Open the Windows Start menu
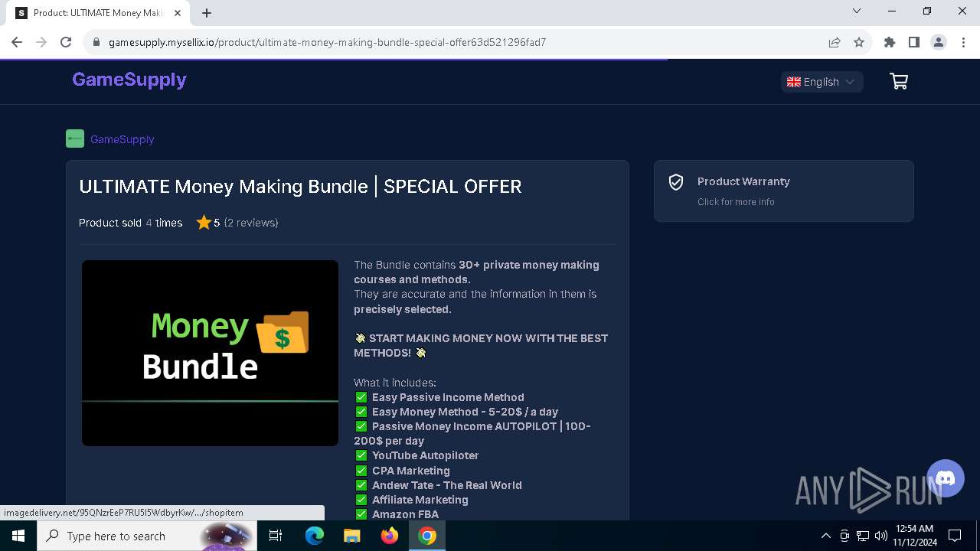The height and width of the screenshot is (551, 980). (18, 536)
